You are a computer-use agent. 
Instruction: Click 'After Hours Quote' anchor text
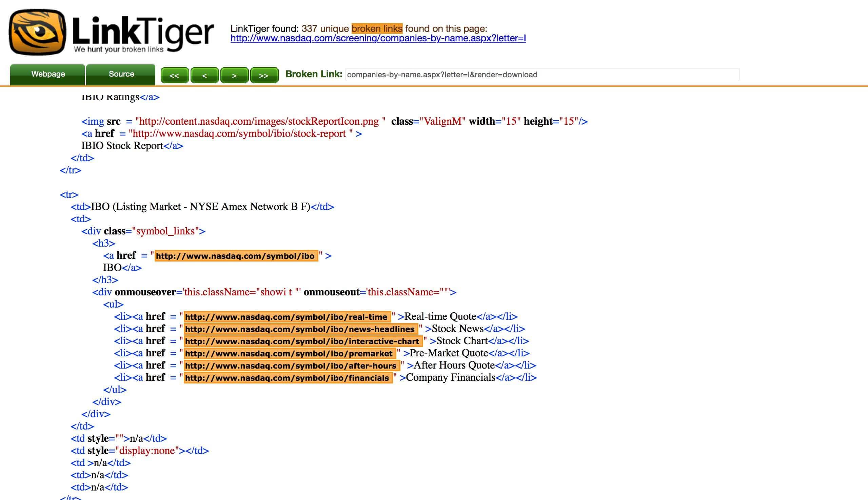pos(454,365)
